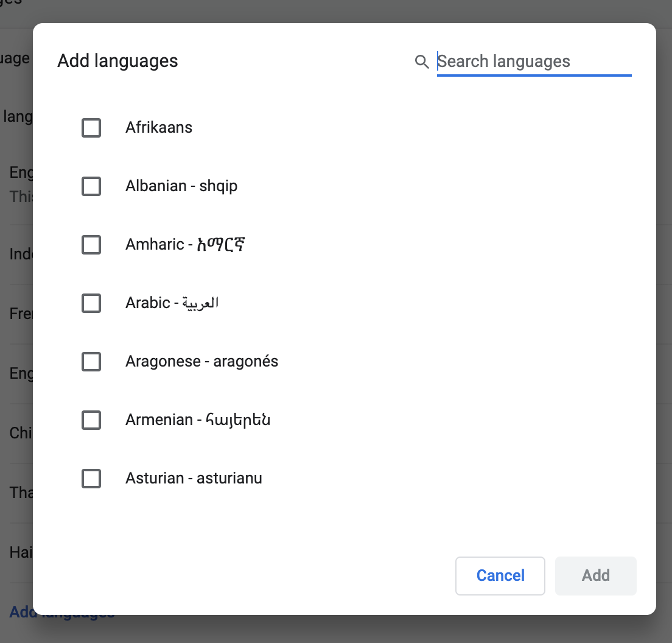This screenshot has width=672, height=643.
Task: Pick the Asturian - asturianu label
Action: click(x=194, y=478)
